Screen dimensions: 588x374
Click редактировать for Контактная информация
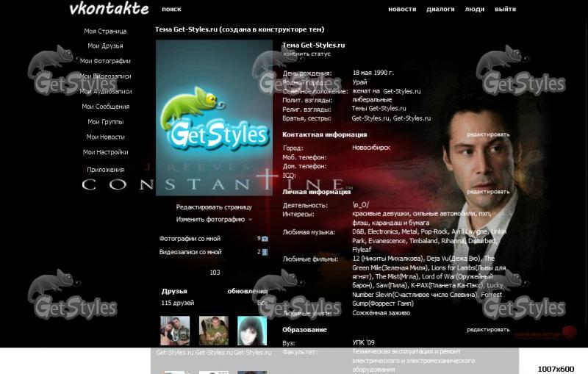coord(488,134)
